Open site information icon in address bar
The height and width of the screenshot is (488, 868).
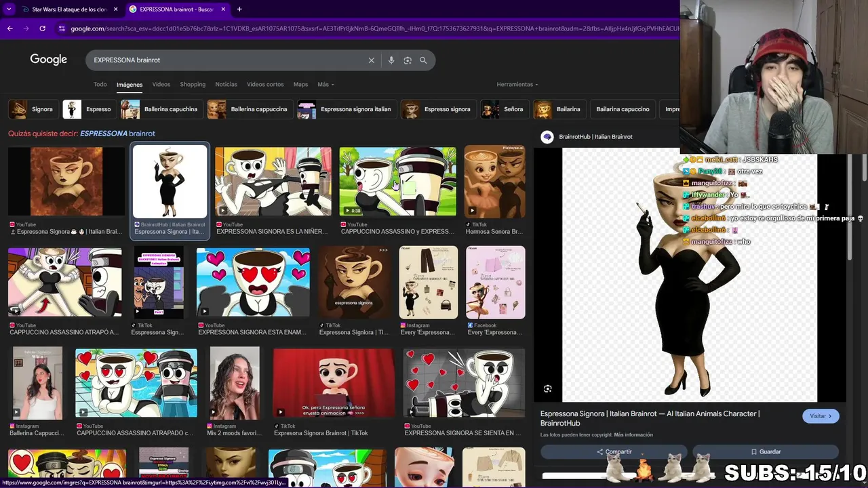(x=62, y=28)
